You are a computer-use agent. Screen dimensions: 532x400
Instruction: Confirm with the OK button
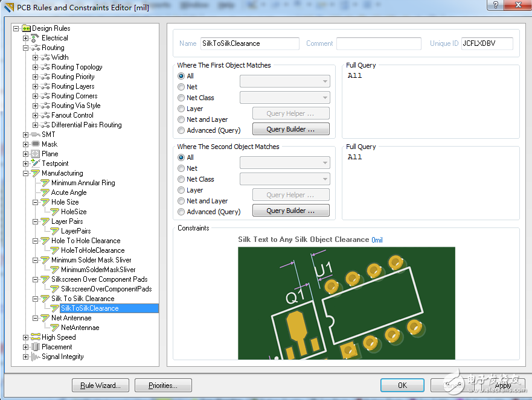(402, 386)
